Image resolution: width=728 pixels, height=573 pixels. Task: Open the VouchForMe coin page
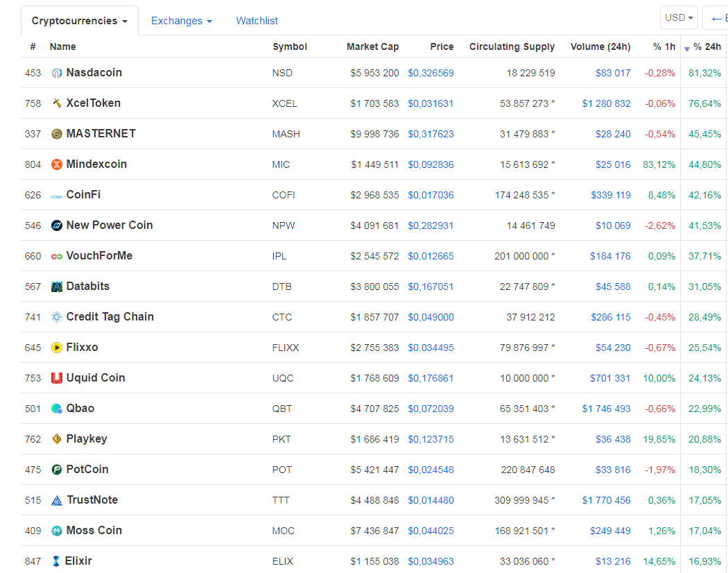click(99, 255)
